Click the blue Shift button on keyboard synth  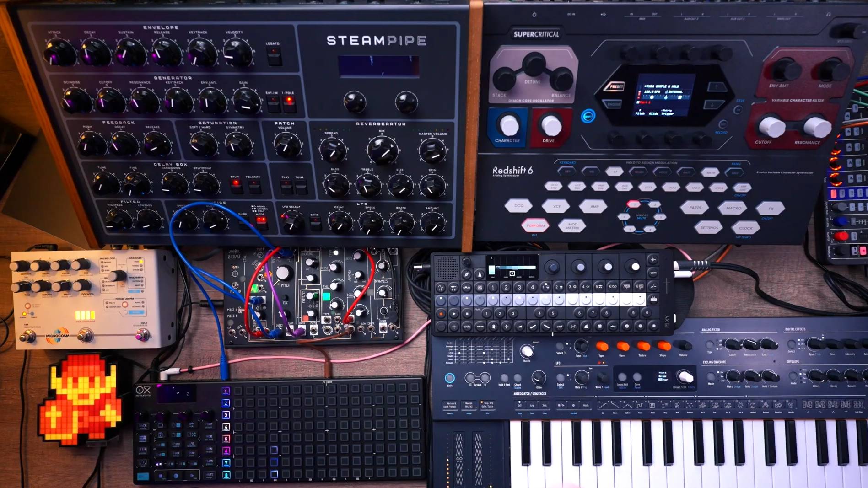tap(449, 378)
